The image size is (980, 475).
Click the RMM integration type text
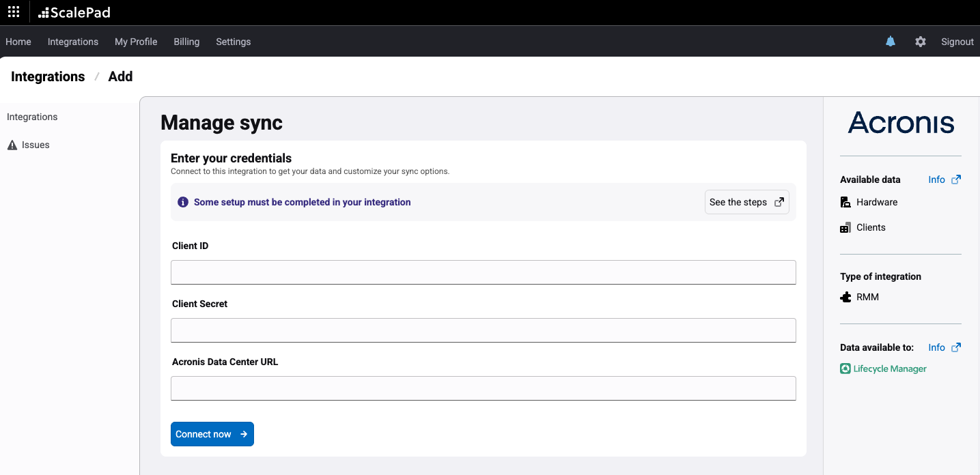[867, 297]
